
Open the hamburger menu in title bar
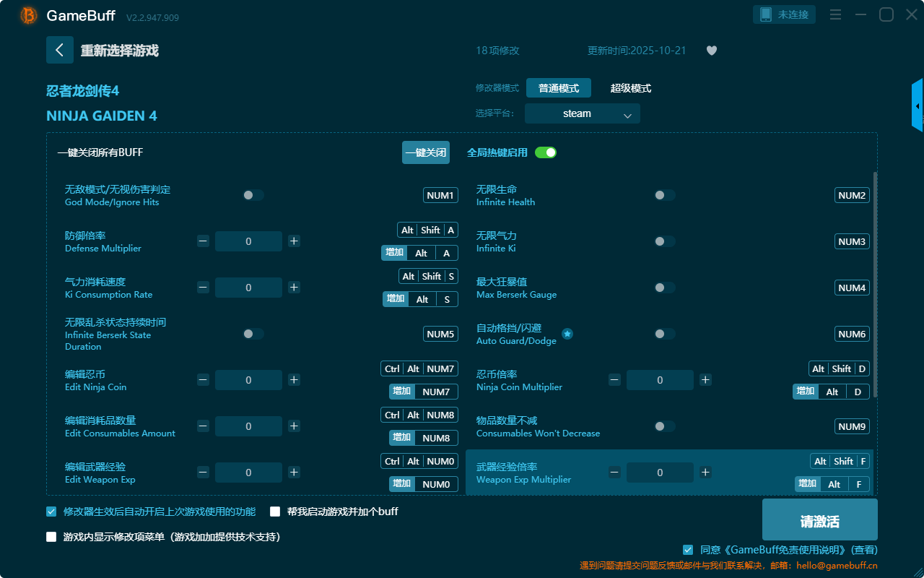pyautogui.click(x=835, y=15)
